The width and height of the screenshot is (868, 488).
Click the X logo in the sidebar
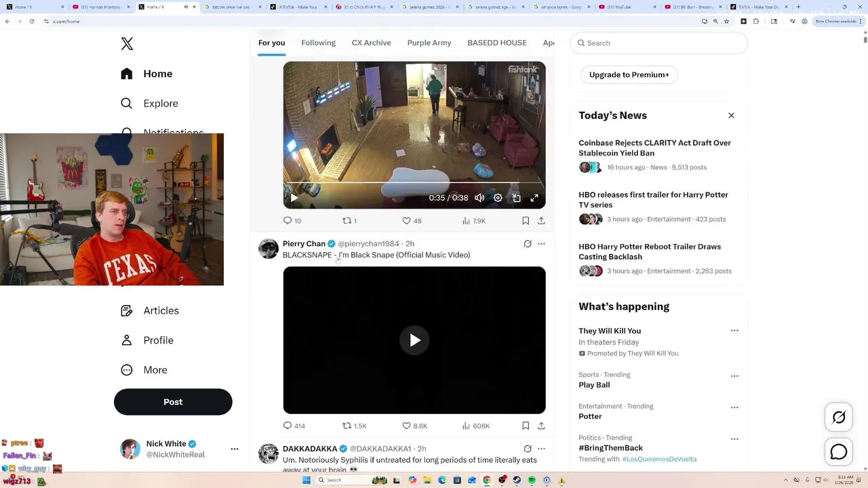pyautogui.click(x=127, y=44)
